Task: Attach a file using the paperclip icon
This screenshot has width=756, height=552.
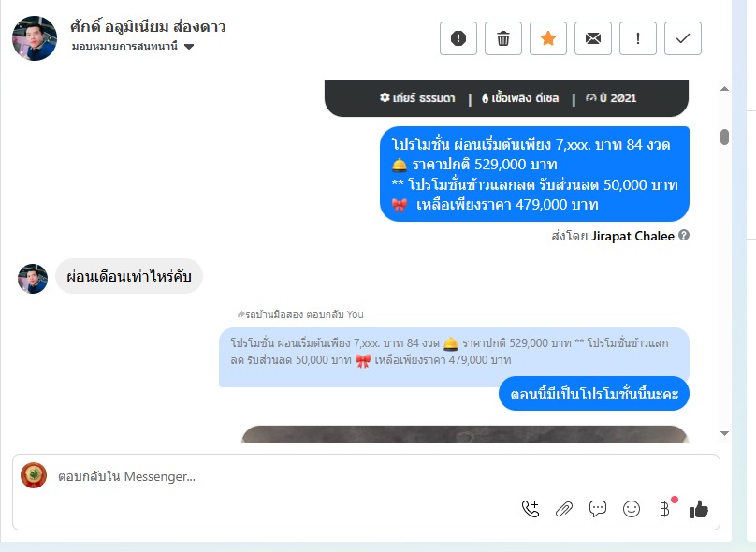Action: coord(564,509)
